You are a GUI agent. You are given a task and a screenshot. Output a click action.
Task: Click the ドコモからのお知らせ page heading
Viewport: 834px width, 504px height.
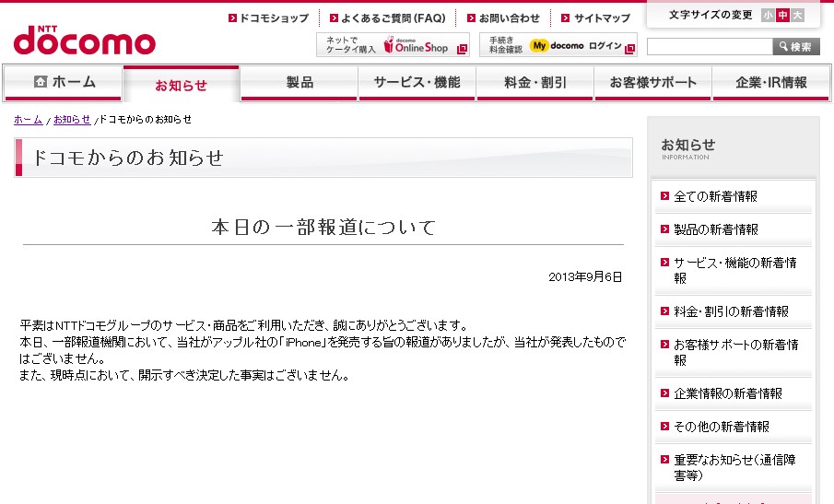pos(128,158)
